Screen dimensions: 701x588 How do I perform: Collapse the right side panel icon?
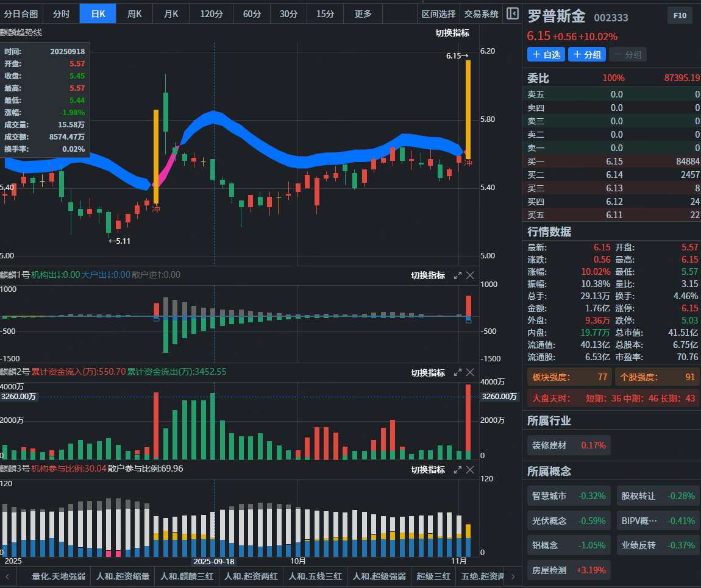click(512, 13)
